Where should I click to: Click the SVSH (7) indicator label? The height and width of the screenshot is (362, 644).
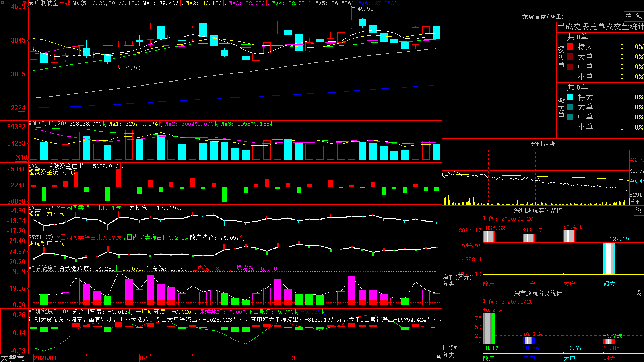click(x=41, y=238)
